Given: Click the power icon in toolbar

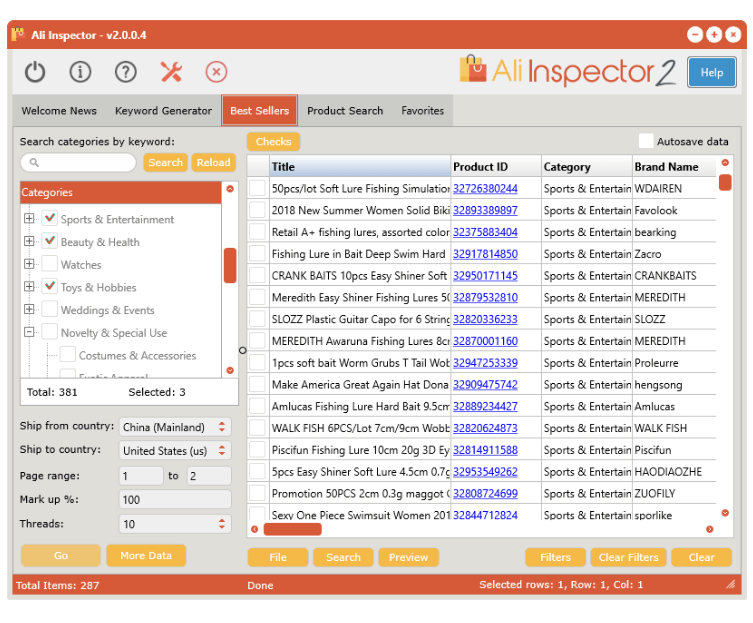Looking at the screenshot, I should coord(35,72).
